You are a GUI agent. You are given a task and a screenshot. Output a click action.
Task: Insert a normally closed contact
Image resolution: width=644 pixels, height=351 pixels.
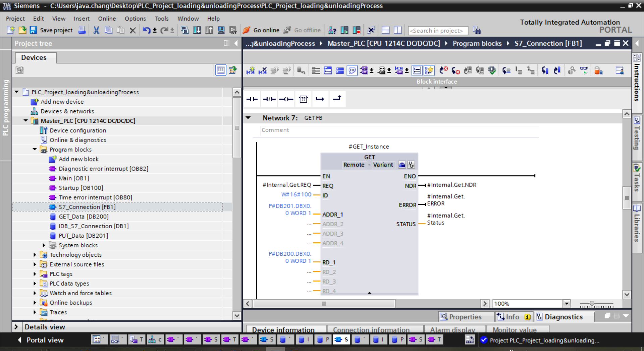click(x=269, y=99)
